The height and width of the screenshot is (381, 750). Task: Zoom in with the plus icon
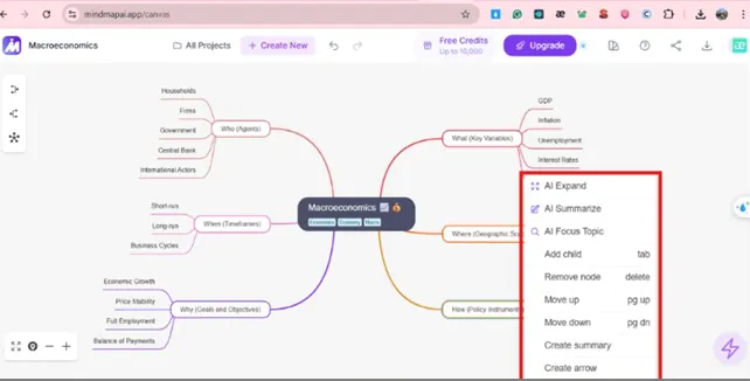[x=66, y=346]
